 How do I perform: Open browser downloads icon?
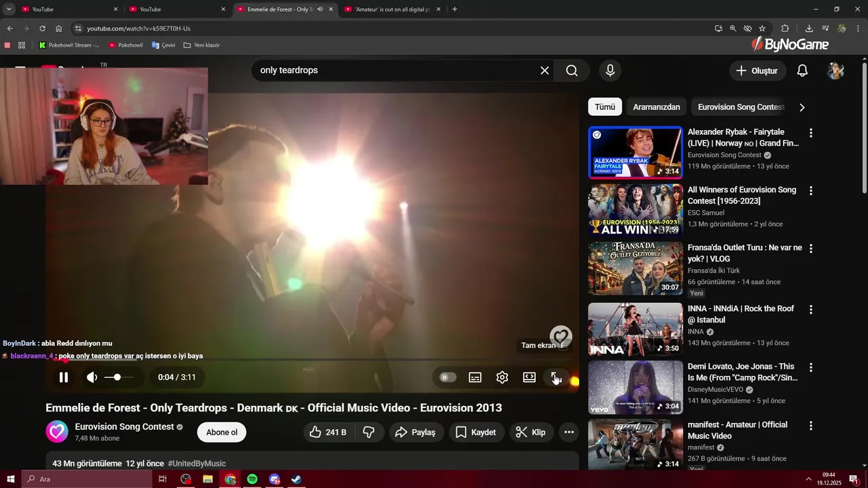tap(809, 28)
